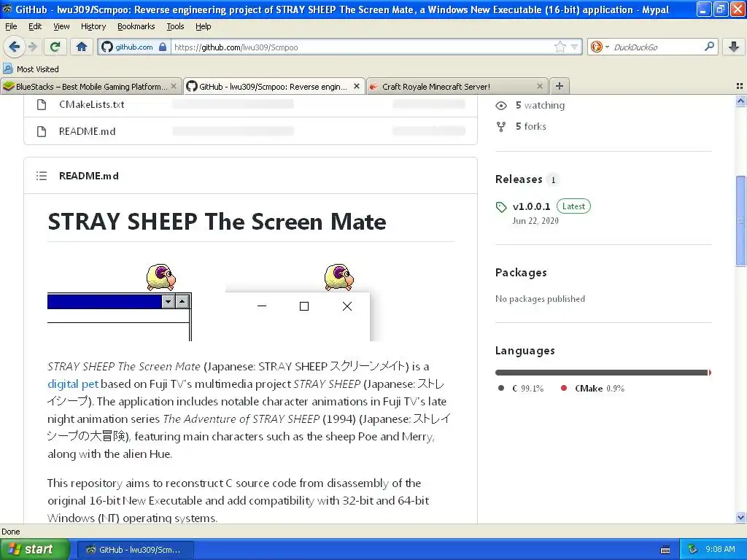Click the STRAY SHEEP The Screen Mate heading

click(x=217, y=222)
